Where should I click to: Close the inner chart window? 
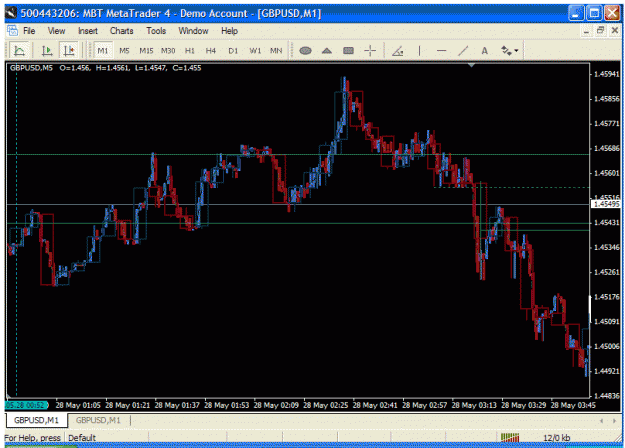coord(615,31)
